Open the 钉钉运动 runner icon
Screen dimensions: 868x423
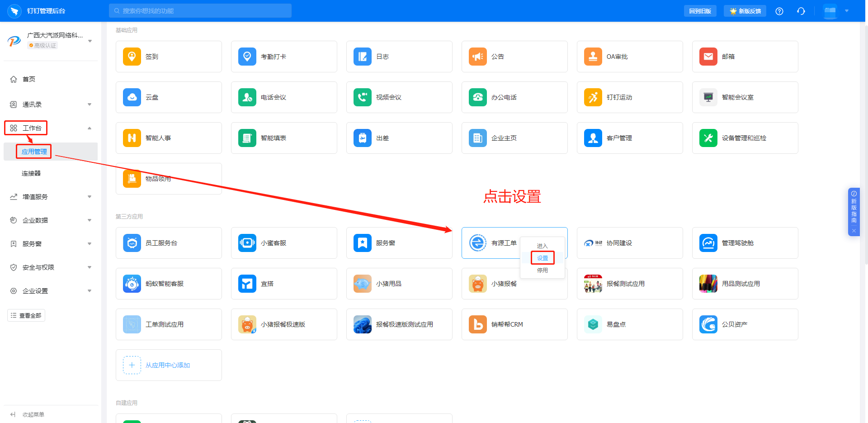click(x=593, y=97)
